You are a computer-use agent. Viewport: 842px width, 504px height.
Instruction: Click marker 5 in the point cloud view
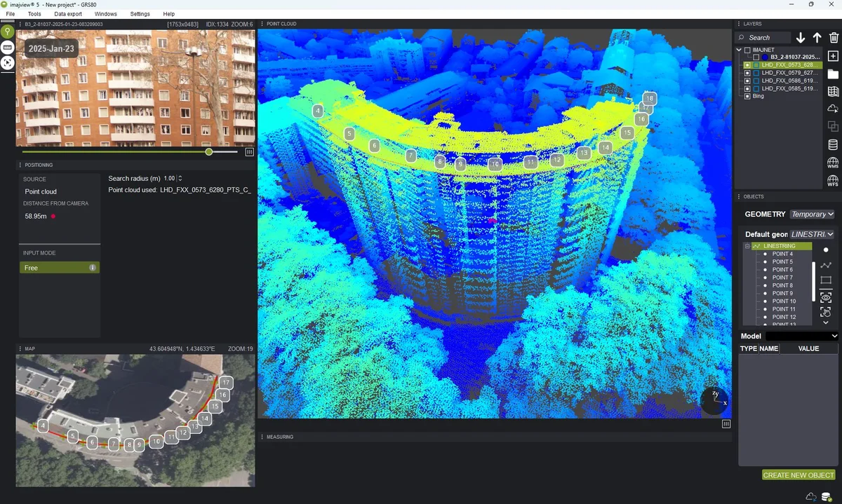(349, 133)
